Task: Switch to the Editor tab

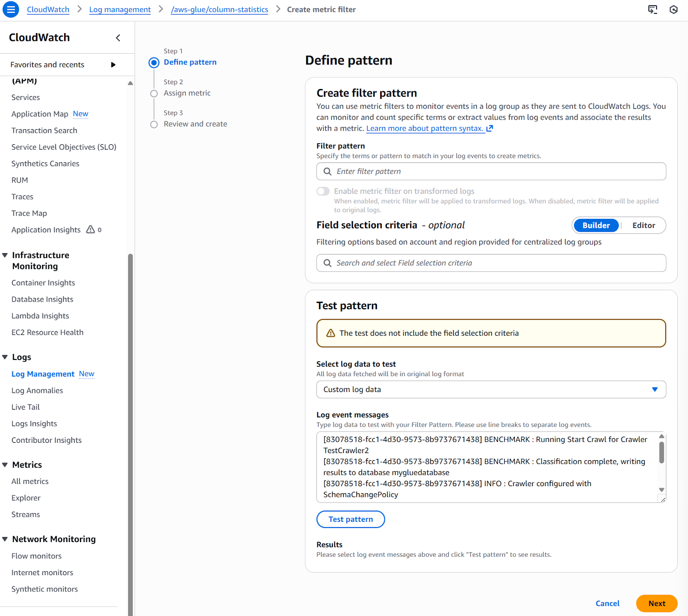Action: click(x=643, y=225)
